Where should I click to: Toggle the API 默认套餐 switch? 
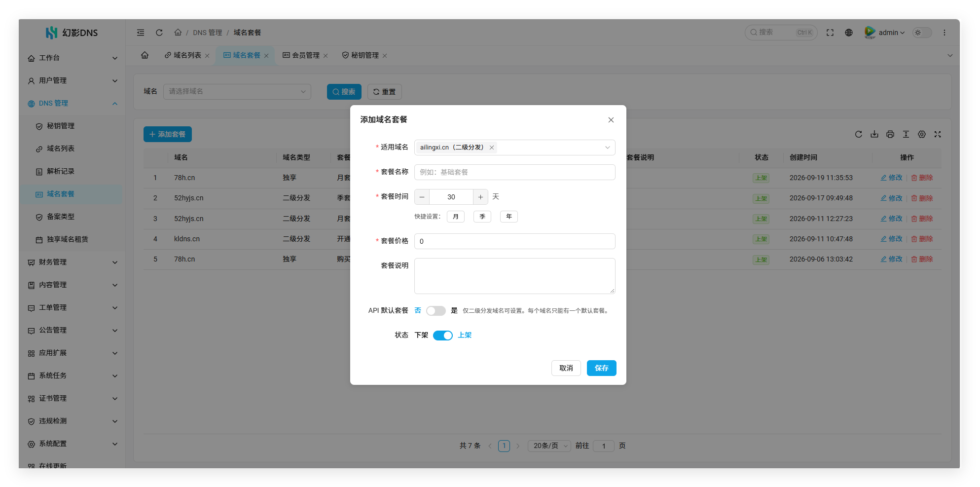pyautogui.click(x=436, y=311)
